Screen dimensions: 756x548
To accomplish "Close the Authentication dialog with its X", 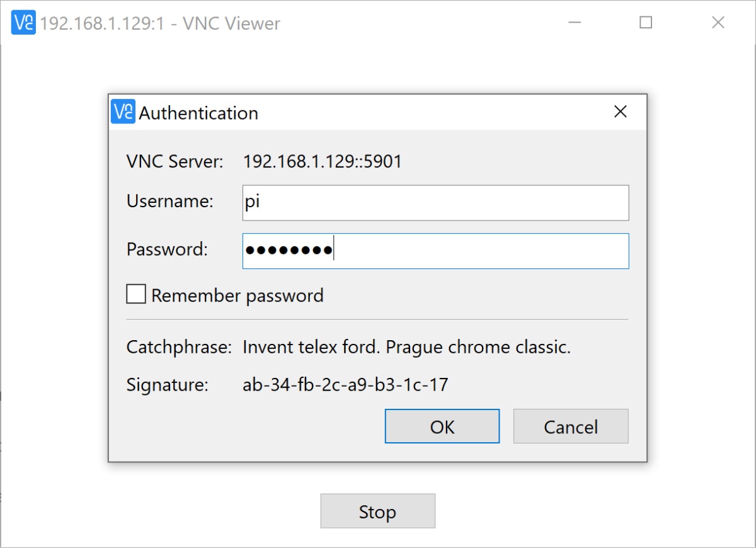I will point(620,111).
